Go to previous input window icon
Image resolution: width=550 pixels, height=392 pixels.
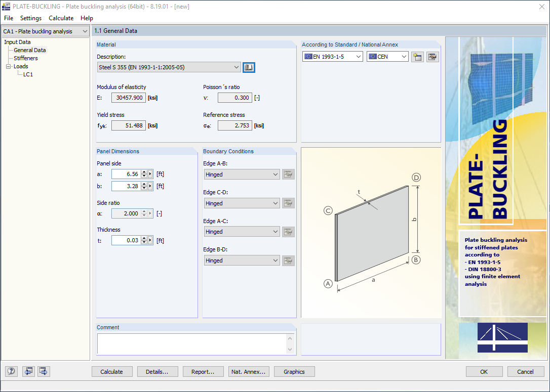28,371
